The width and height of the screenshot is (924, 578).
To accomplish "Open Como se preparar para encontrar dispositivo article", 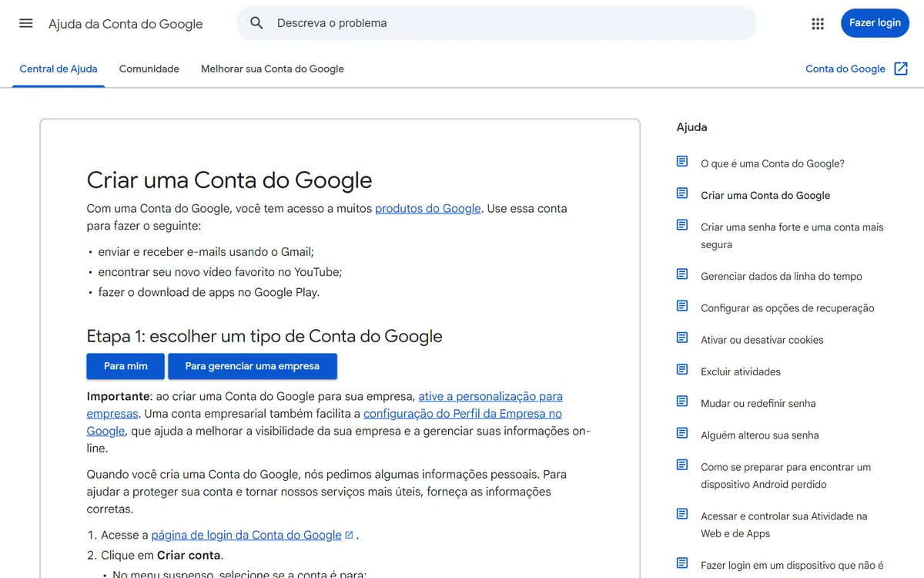I will 785,476.
